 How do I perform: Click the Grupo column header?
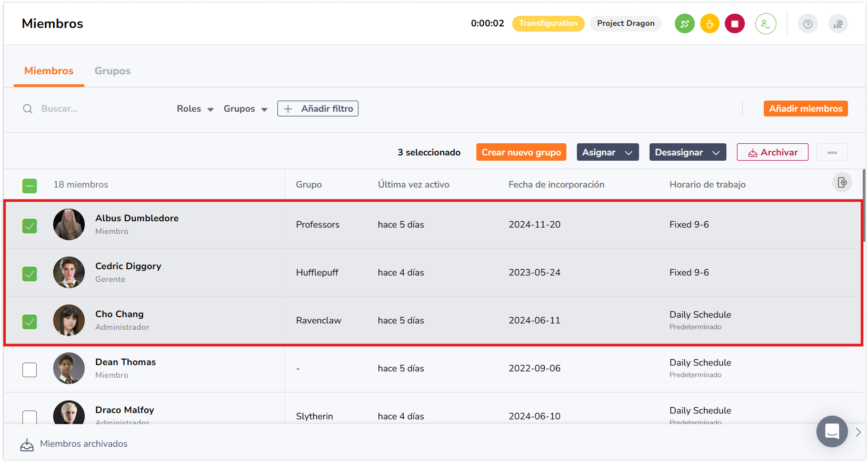coord(308,184)
